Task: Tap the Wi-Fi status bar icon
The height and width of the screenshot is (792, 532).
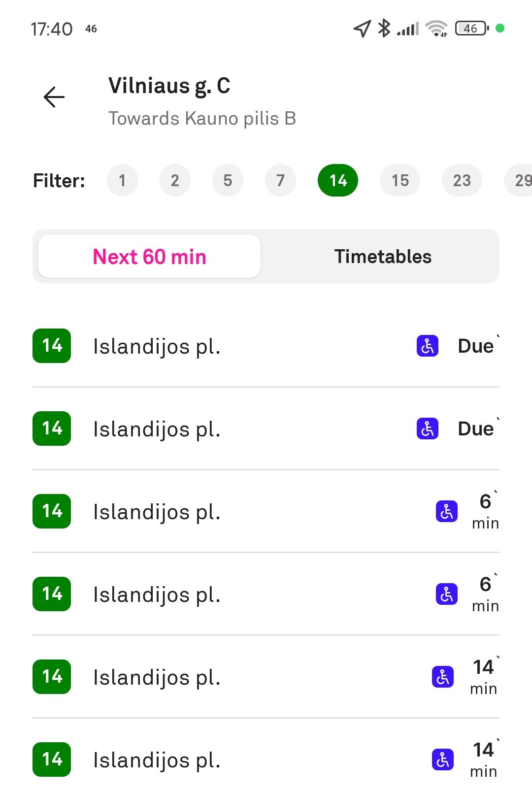Action: click(x=436, y=29)
